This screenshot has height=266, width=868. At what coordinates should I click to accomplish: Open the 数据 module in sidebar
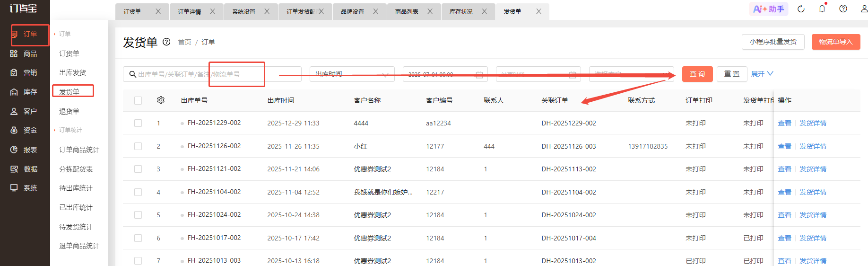(x=24, y=169)
